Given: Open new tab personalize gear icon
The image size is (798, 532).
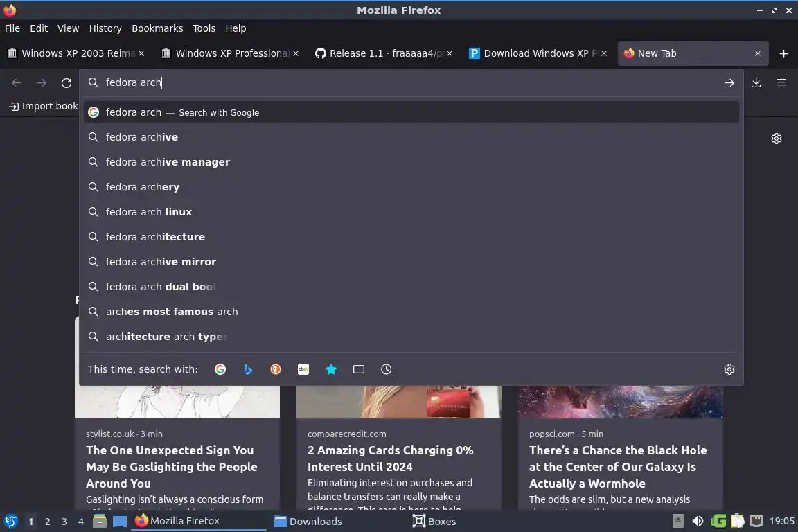Looking at the screenshot, I should pos(776,139).
